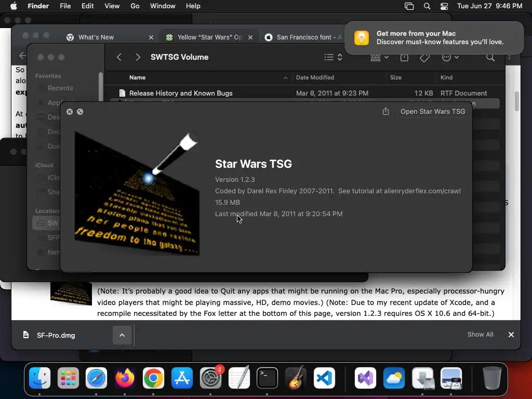Change Finder list view style selector
Viewport: 532px width, 399px height.
[333, 57]
